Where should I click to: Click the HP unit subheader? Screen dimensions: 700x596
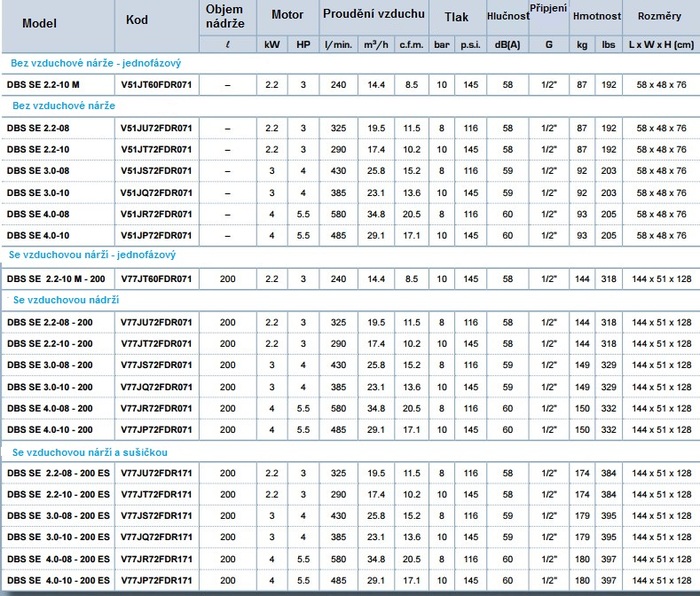tap(303, 45)
